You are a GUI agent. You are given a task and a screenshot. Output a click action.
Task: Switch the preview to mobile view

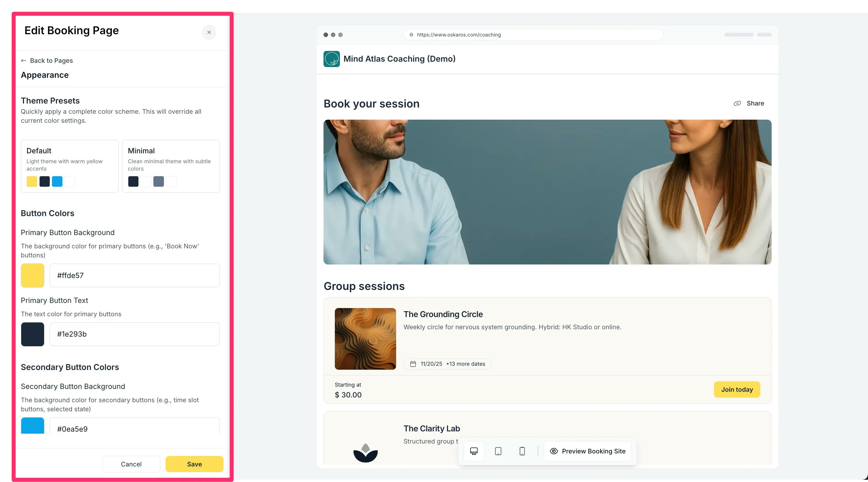[522, 451]
